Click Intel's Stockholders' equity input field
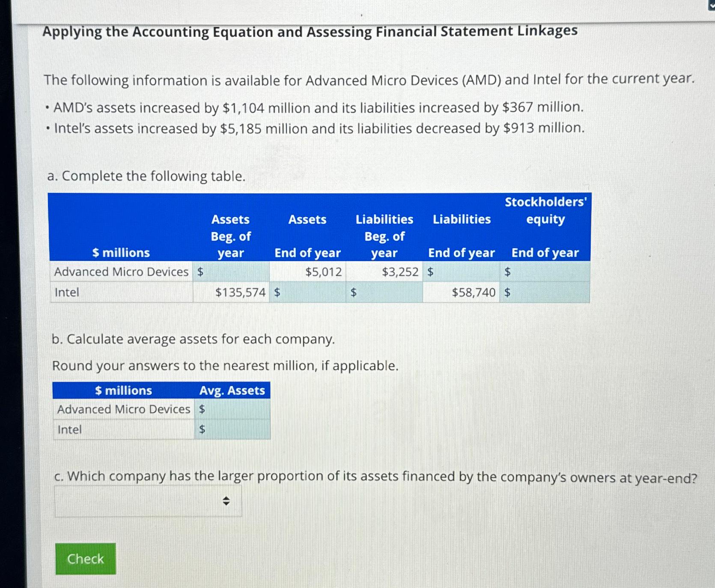Image resolution: width=715 pixels, height=588 pixels. pyautogui.click(x=544, y=292)
